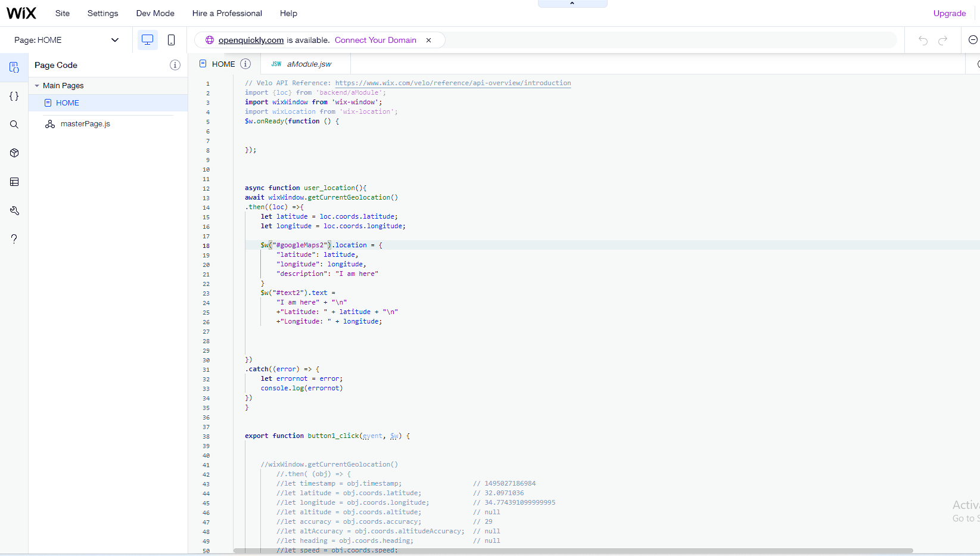Open Velo help via question mark icon
This screenshot has width=980, height=556.
[14, 239]
